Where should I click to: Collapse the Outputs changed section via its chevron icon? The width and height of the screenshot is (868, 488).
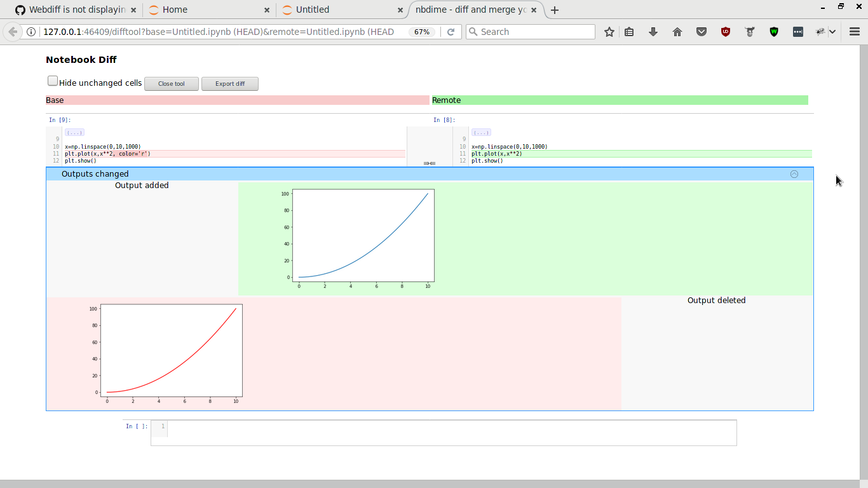pyautogui.click(x=794, y=173)
